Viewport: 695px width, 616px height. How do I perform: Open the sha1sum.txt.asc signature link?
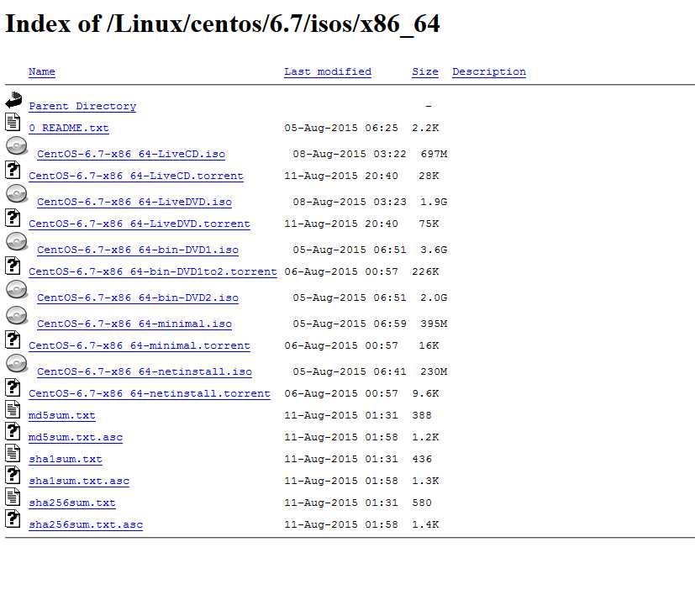pos(79,482)
